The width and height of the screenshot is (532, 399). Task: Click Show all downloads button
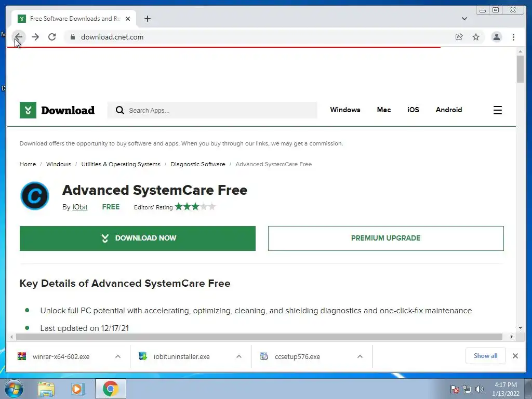pyautogui.click(x=486, y=355)
